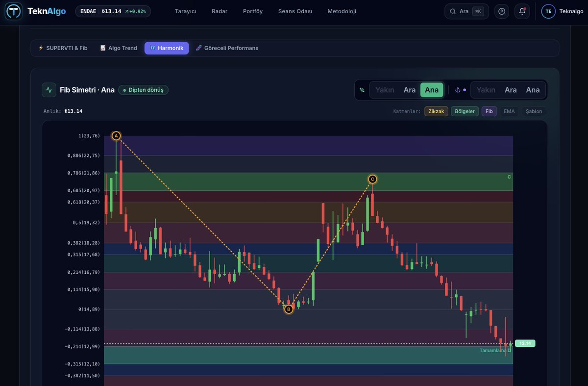Viewport: 588px width, 386px height.
Task: Click point C marker on chart
Action: (372, 180)
